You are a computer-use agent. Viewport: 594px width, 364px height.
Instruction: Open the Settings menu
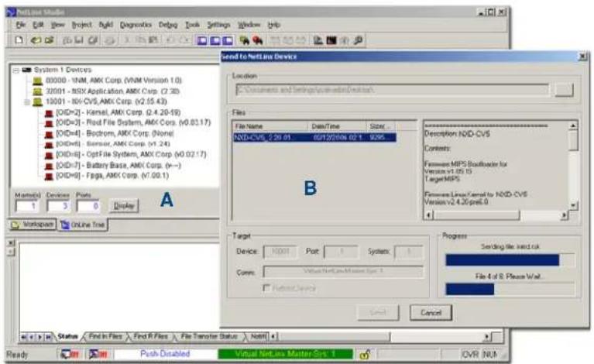coord(218,25)
